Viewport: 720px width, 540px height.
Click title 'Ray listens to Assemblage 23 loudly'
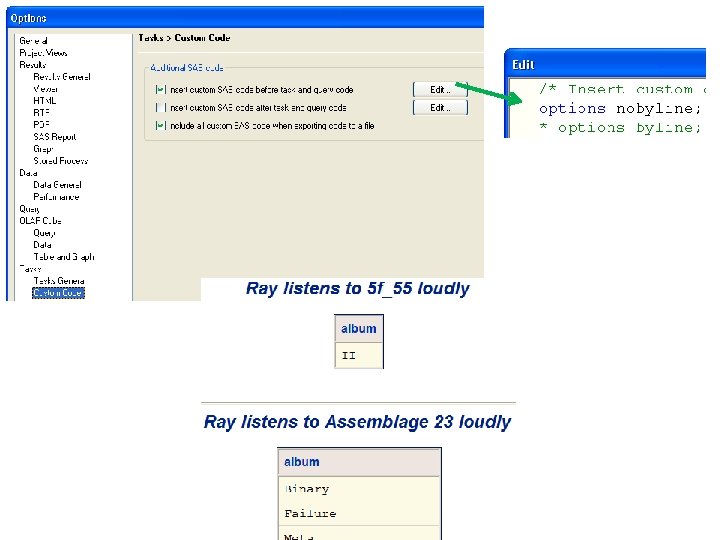click(x=357, y=422)
